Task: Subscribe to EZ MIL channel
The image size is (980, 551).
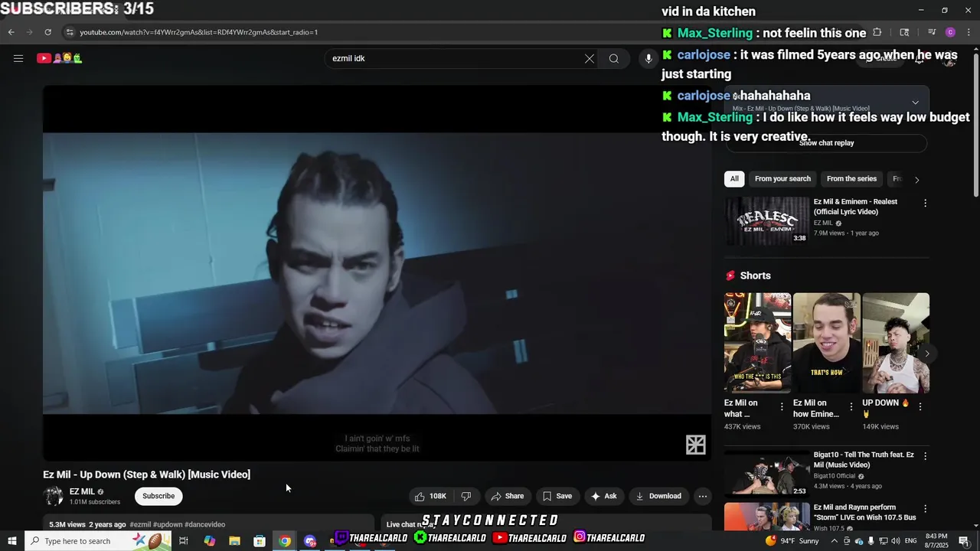Action: coord(158,496)
